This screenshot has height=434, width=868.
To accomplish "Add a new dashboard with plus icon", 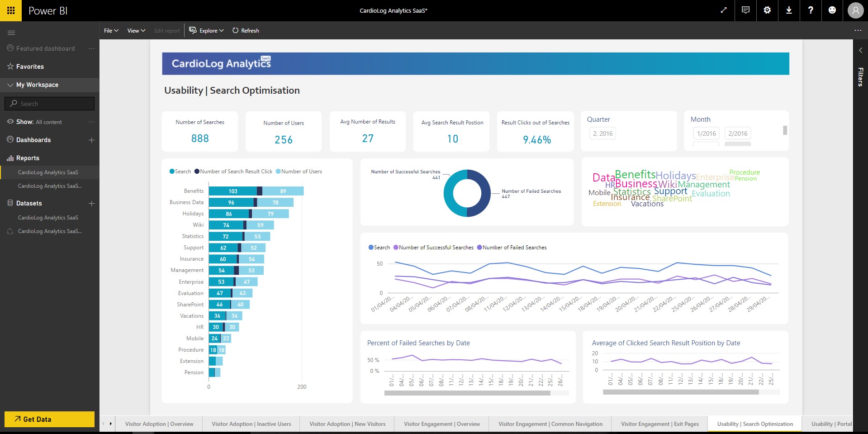I will click(91, 140).
